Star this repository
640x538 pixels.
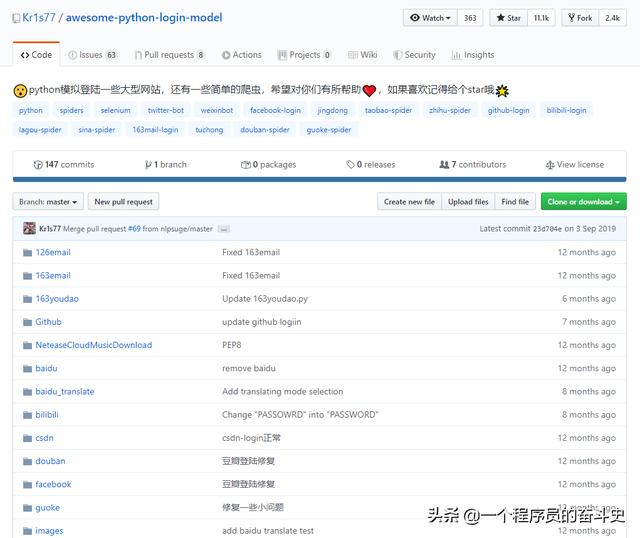click(509, 18)
